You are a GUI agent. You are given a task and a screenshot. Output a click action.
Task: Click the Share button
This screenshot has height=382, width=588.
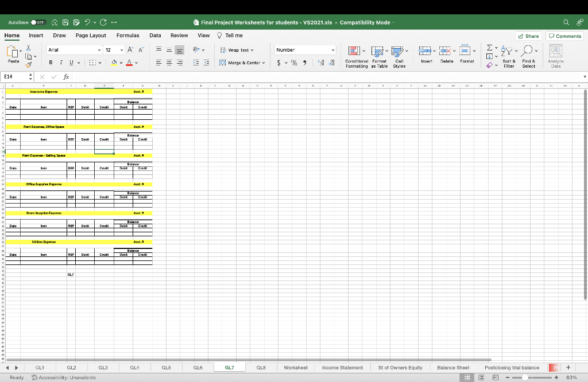click(x=528, y=36)
